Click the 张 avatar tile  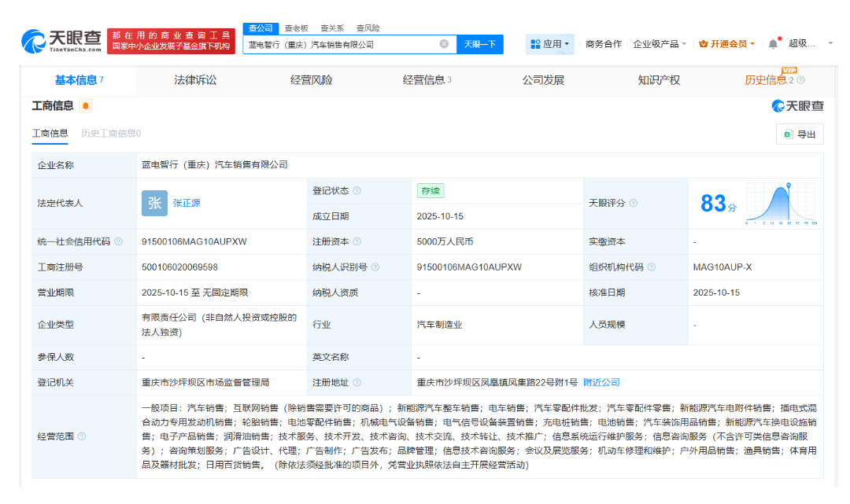154,203
